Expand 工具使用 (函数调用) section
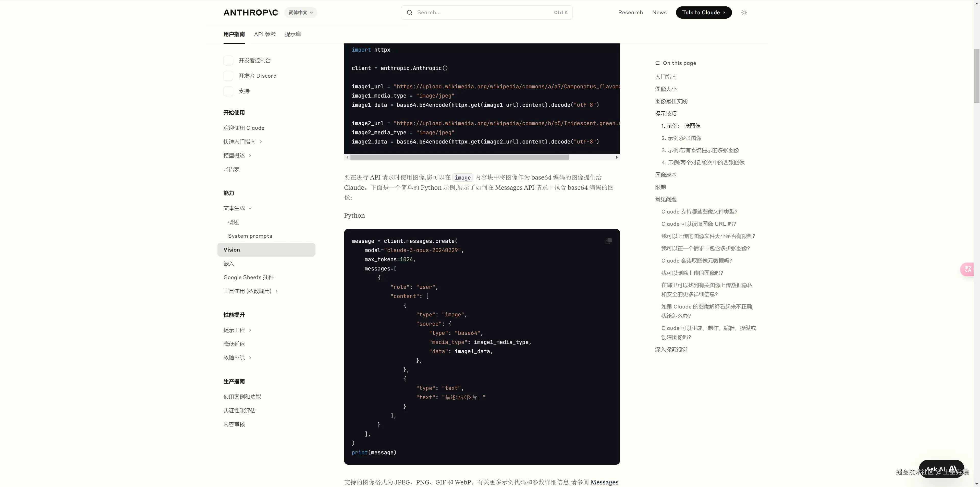This screenshot has height=487, width=980. point(277,291)
